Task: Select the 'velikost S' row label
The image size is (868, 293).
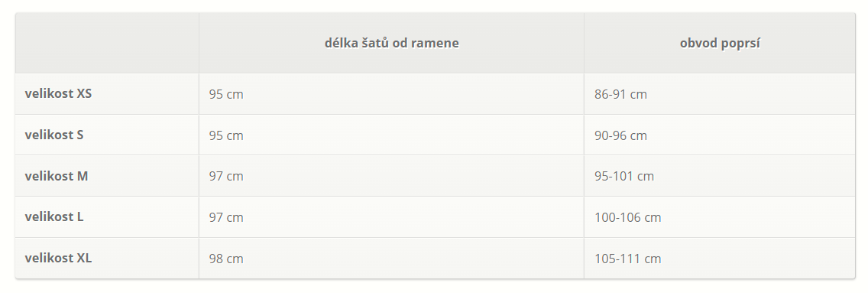Action: (x=54, y=135)
